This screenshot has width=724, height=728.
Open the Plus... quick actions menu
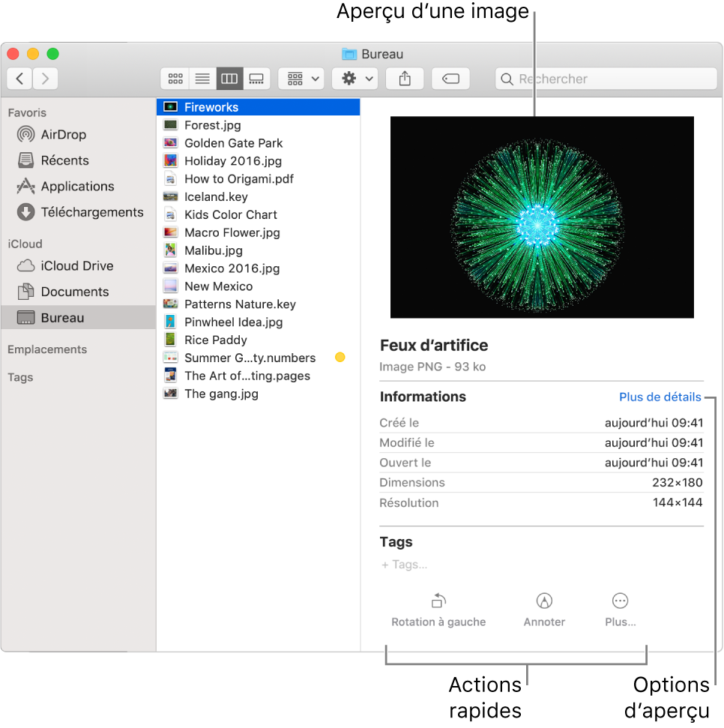click(621, 610)
